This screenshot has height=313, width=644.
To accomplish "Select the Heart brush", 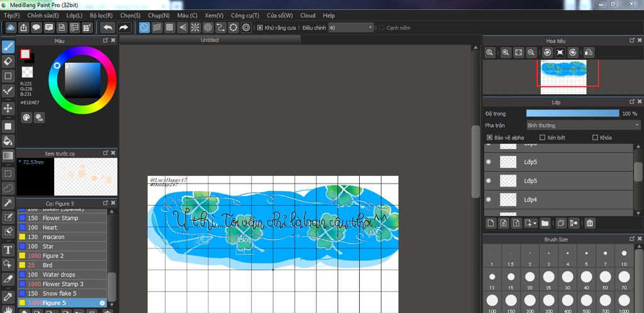I will (62, 228).
